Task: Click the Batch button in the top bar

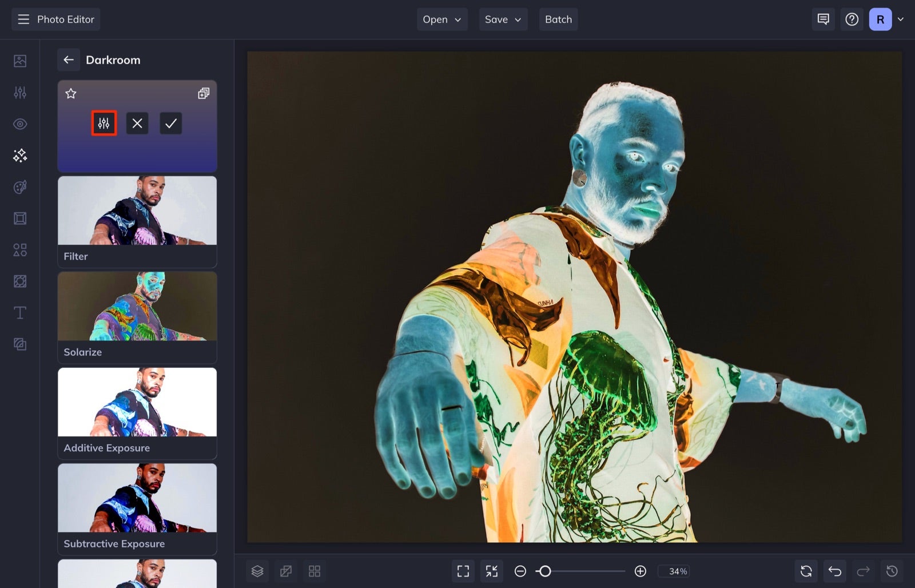Action: (558, 19)
